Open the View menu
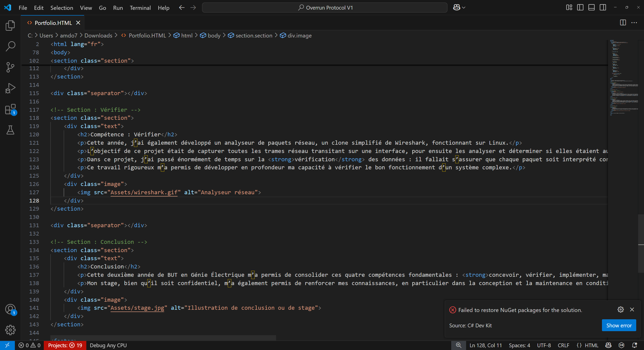The width and height of the screenshot is (644, 350). point(86,8)
